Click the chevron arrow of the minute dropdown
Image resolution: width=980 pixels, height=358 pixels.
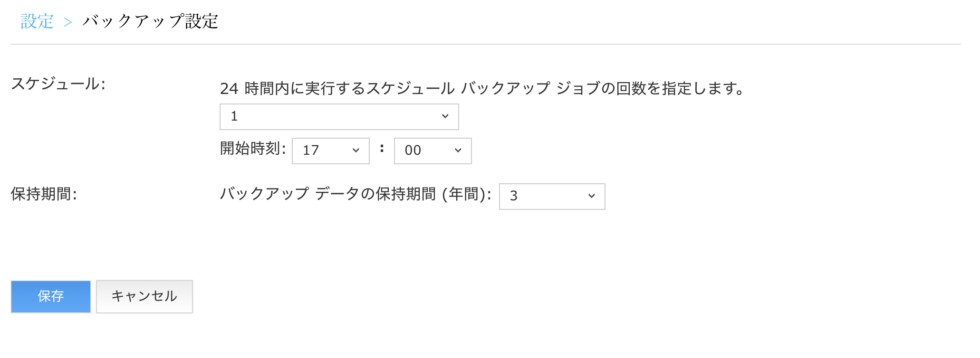pyautogui.click(x=458, y=151)
